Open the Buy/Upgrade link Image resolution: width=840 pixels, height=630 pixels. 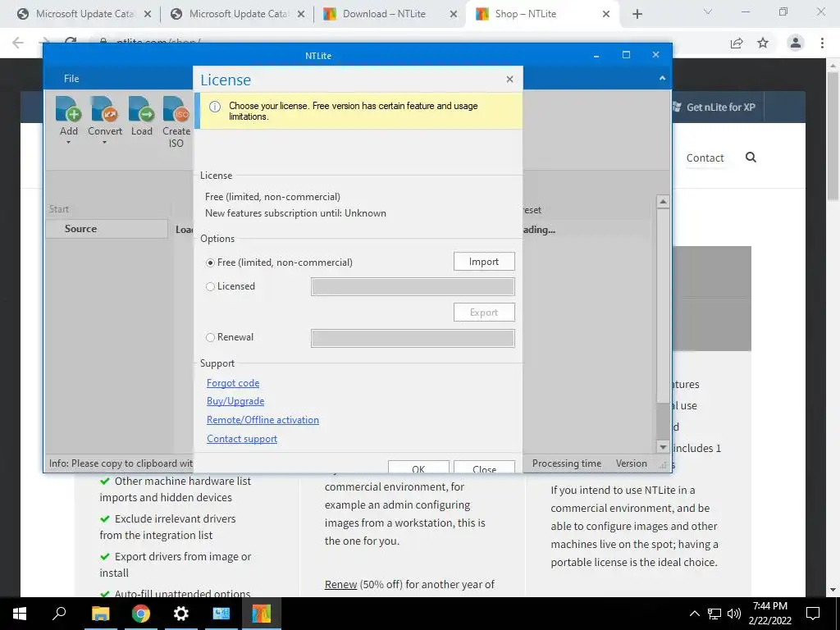point(235,401)
